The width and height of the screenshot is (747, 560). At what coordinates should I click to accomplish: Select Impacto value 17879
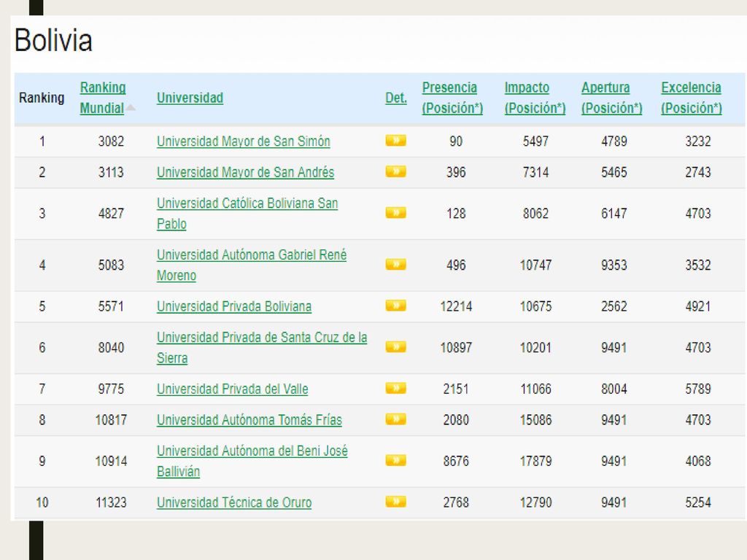tap(535, 461)
